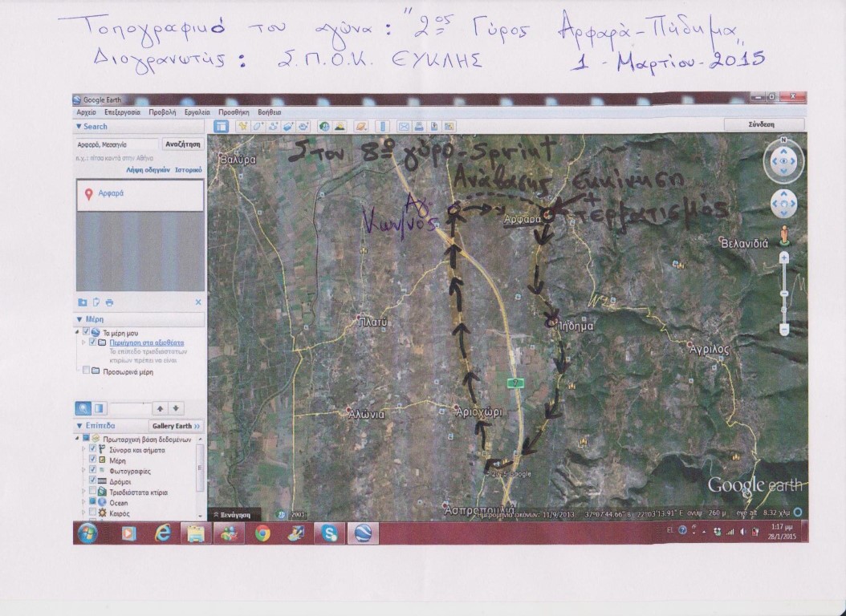Expand the Σύνορα και σήματα tree node

coord(83,448)
